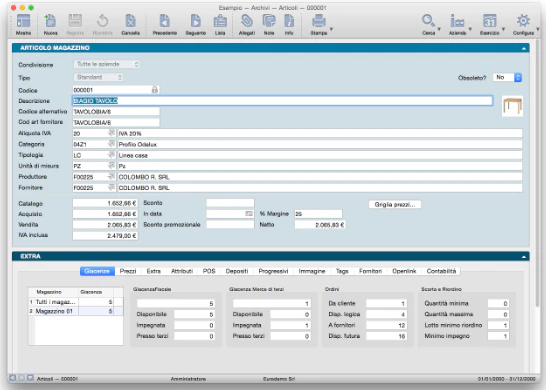Select the Magazzino 01 row
Viewport: 546px width, 390px height.
pos(76,311)
